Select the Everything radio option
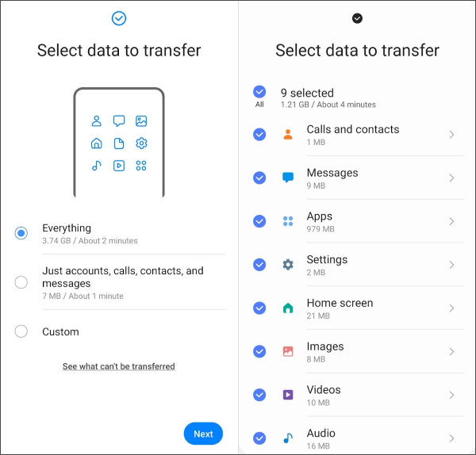Image resolution: width=476 pixels, height=455 pixels. [x=21, y=233]
